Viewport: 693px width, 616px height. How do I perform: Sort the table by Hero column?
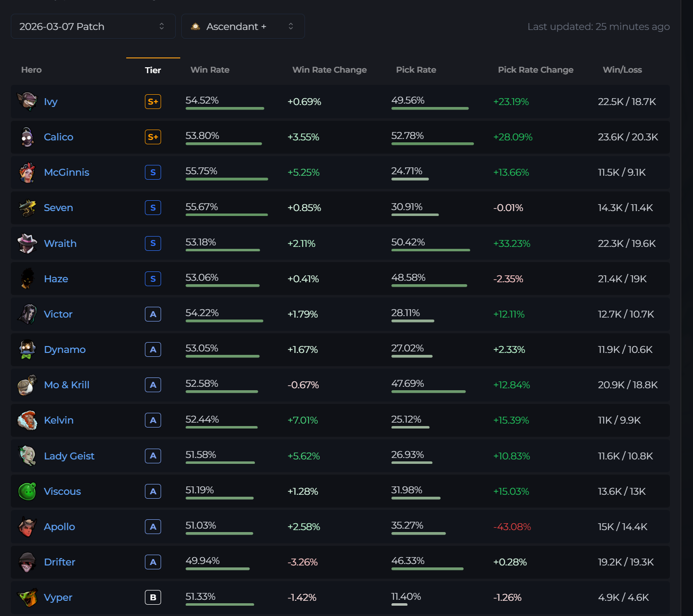31,70
